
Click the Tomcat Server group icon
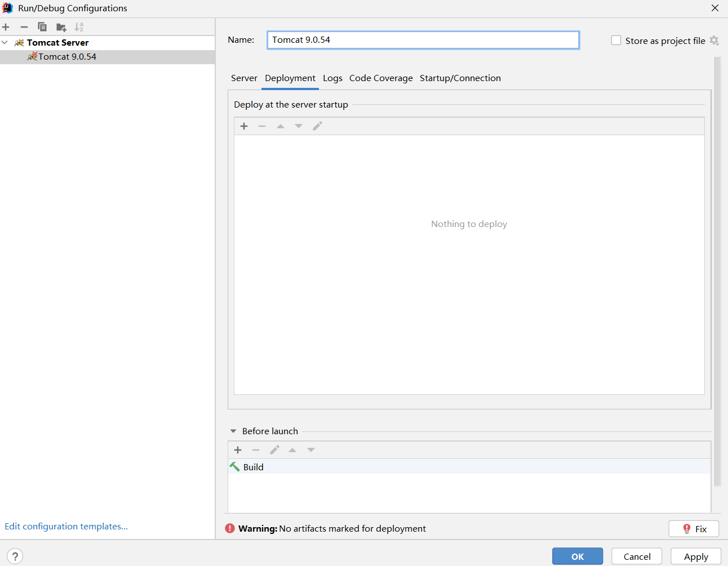pyautogui.click(x=20, y=43)
